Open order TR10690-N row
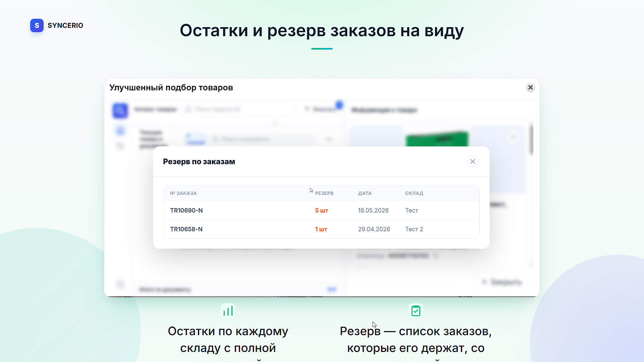The image size is (644, 362). tap(321, 210)
